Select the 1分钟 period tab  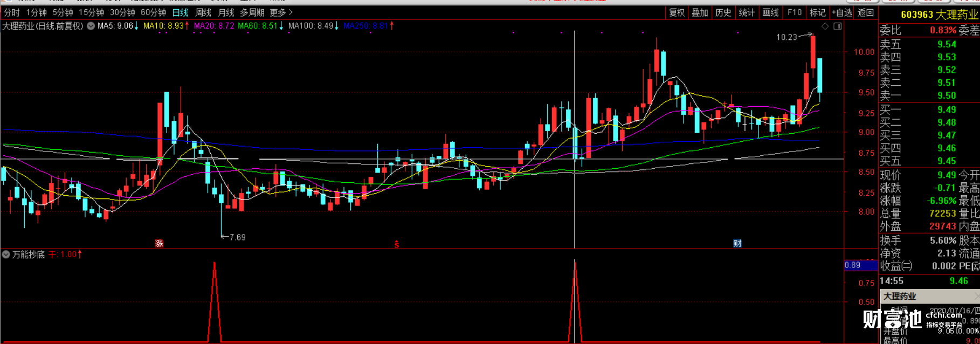coord(36,12)
